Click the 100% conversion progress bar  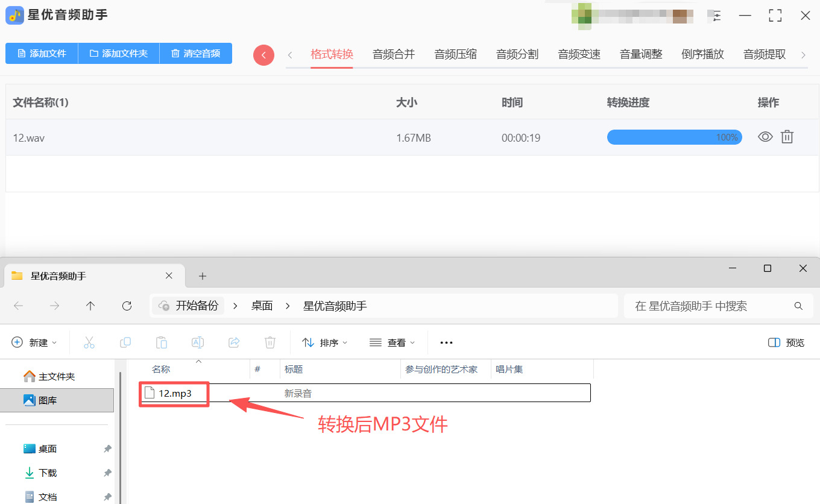(x=674, y=137)
